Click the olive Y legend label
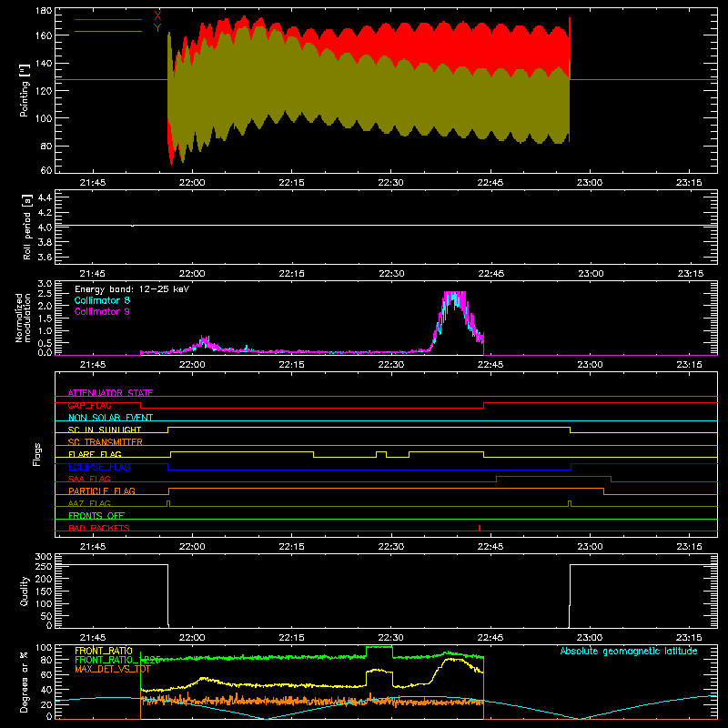This screenshot has width=728, height=728. (x=157, y=28)
